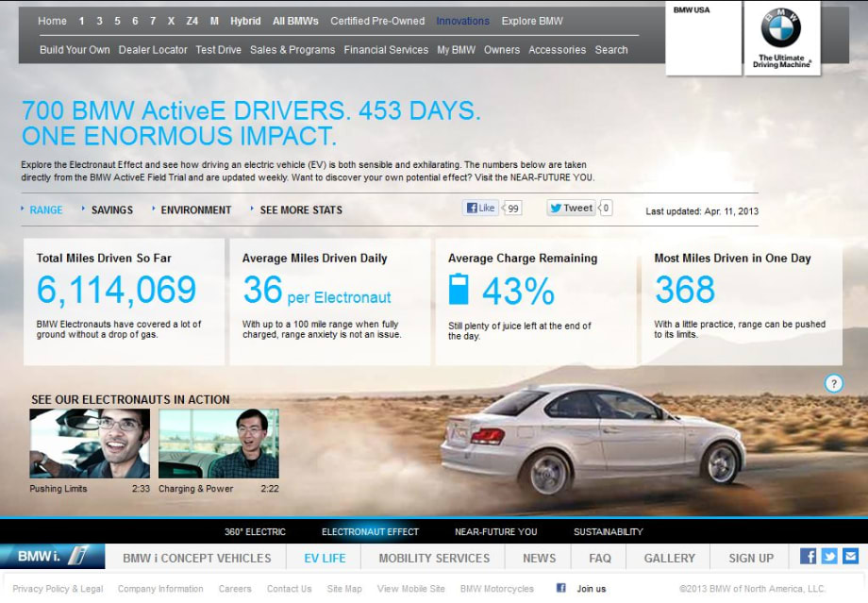This screenshot has height=603, width=868.
Task: Open the NEWS tab
Action: [539, 558]
